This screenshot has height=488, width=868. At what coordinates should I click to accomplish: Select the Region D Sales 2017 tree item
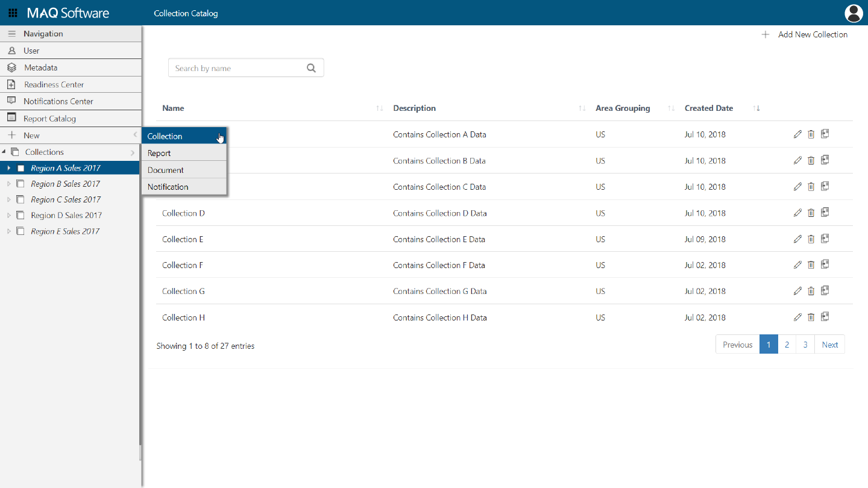point(66,215)
